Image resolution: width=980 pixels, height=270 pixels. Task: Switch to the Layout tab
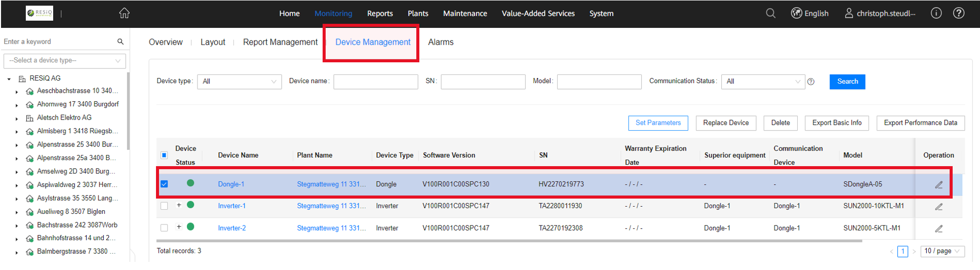click(213, 42)
